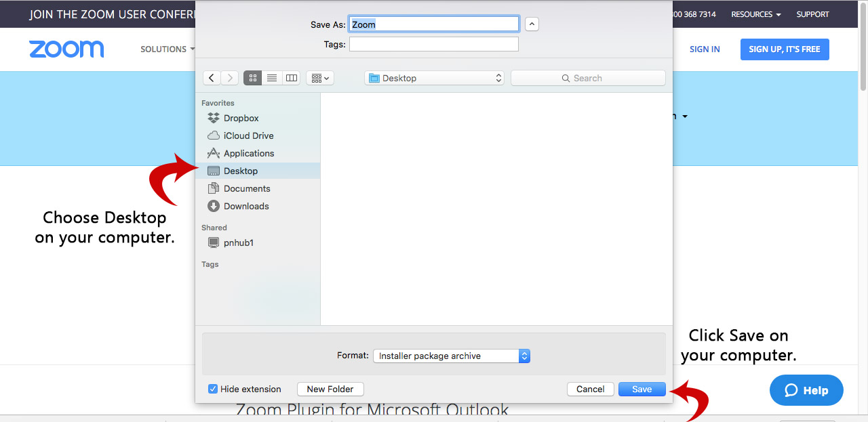Select Documents in the sidebar
The image size is (868, 422).
[x=258, y=188]
